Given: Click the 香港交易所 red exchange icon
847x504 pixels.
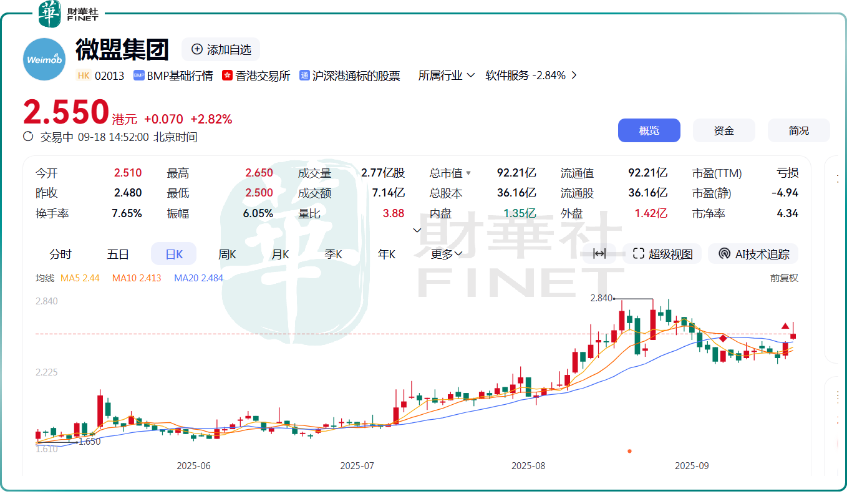Looking at the screenshot, I should click(x=227, y=75).
